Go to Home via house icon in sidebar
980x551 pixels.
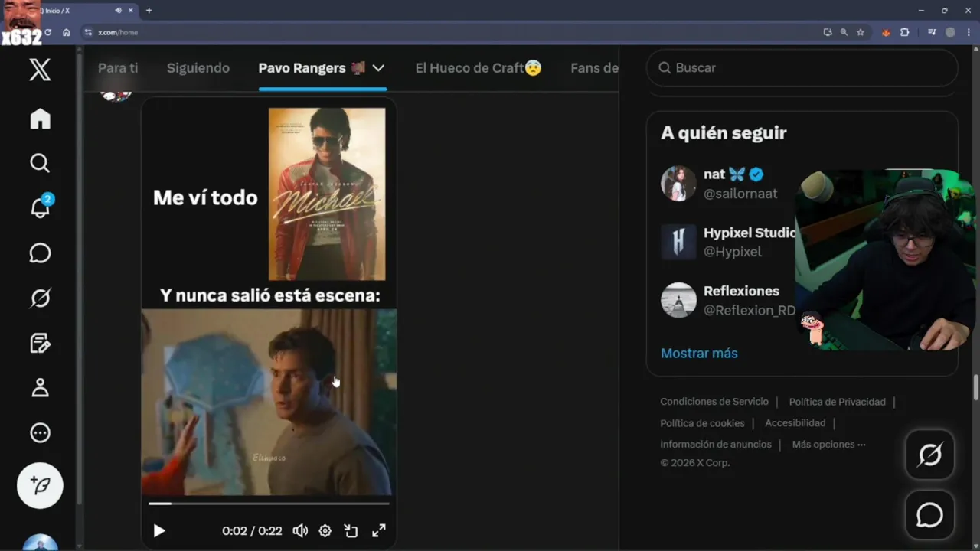pos(40,119)
